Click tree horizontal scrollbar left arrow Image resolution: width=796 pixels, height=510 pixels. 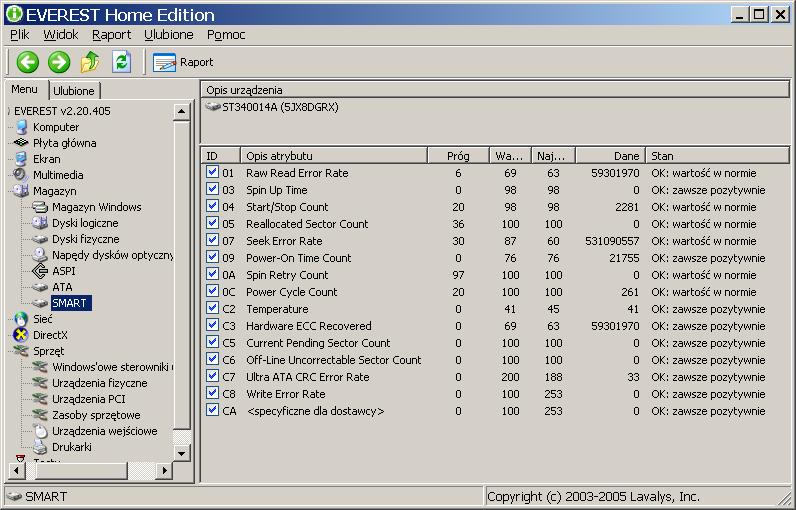(x=16, y=470)
